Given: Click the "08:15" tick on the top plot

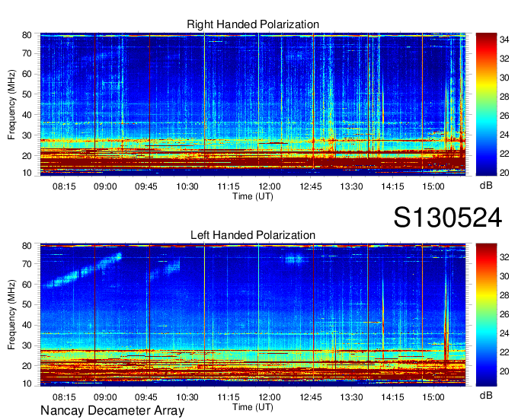Looking at the screenshot, I should (x=64, y=186).
